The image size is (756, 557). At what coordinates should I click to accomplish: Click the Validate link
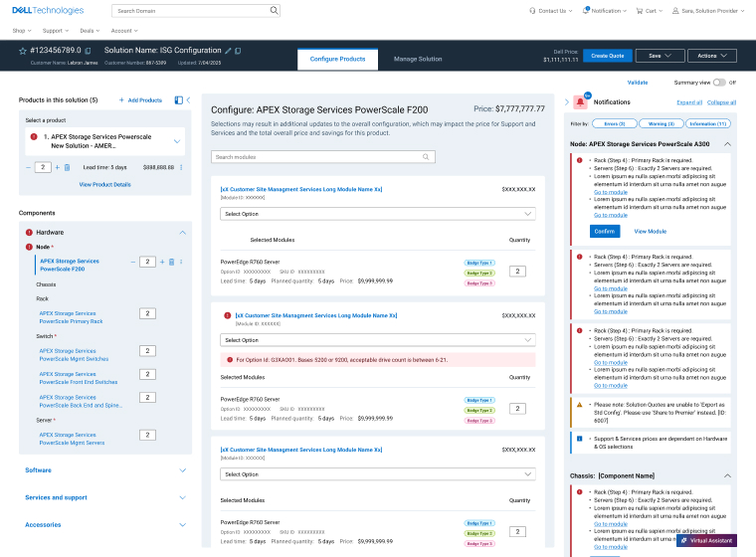coord(638,83)
